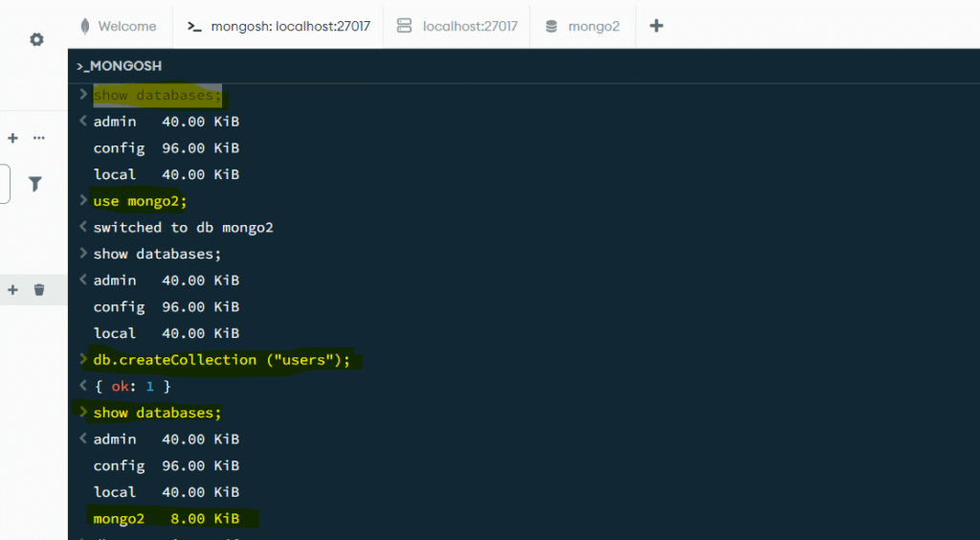This screenshot has width=980, height=540.
Task: Click the leaf icon on the Welcome tab
Action: click(x=85, y=26)
